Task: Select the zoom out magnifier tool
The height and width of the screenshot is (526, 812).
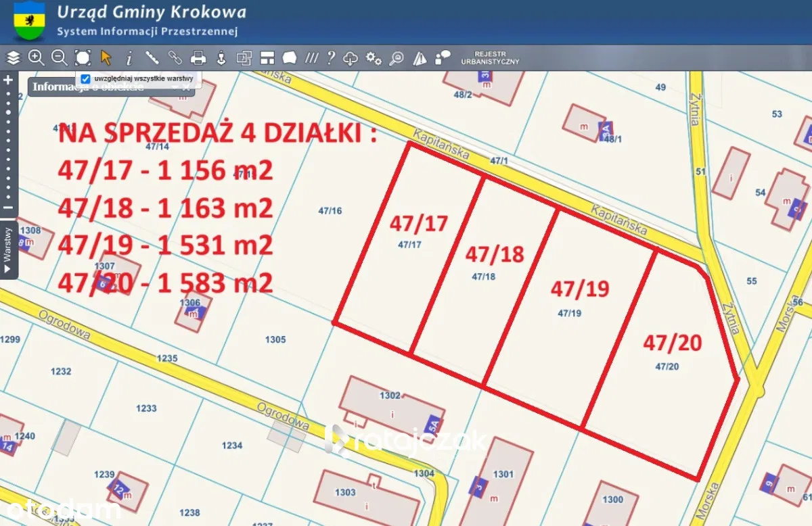Action: point(59,58)
